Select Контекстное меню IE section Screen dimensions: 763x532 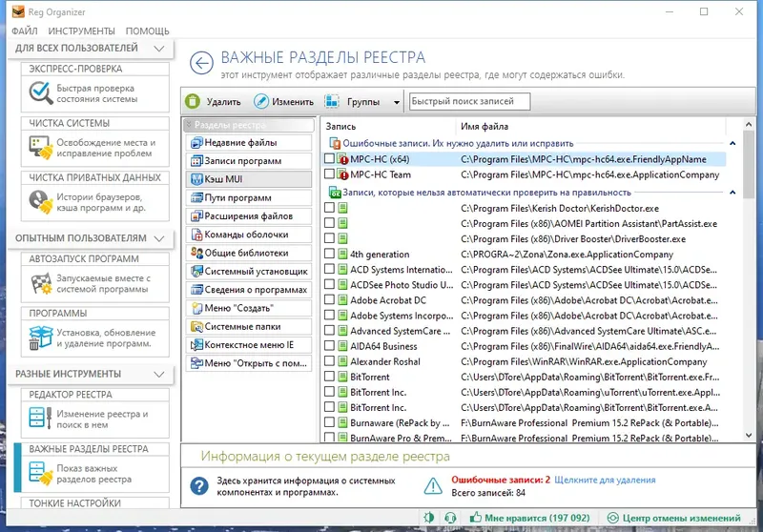tap(249, 345)
